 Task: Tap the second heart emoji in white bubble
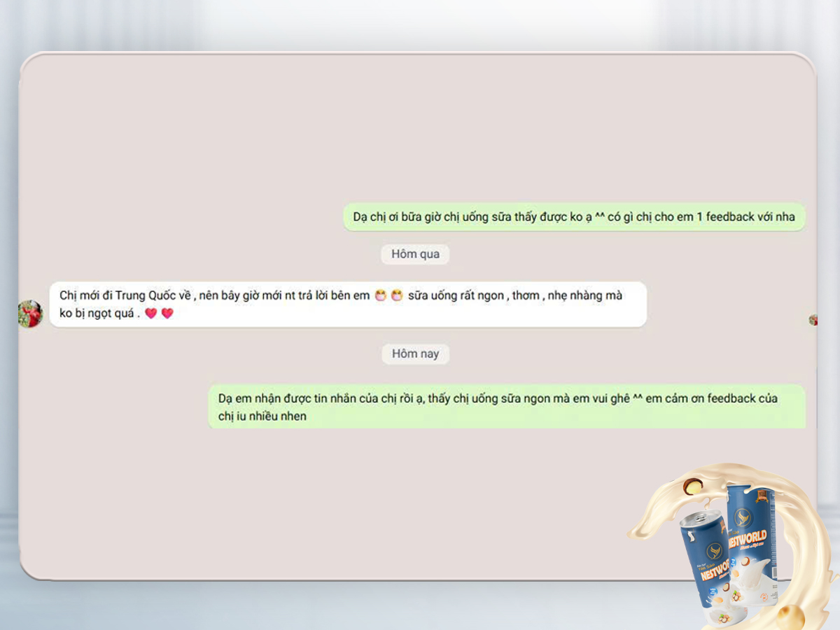coord(167,314)
